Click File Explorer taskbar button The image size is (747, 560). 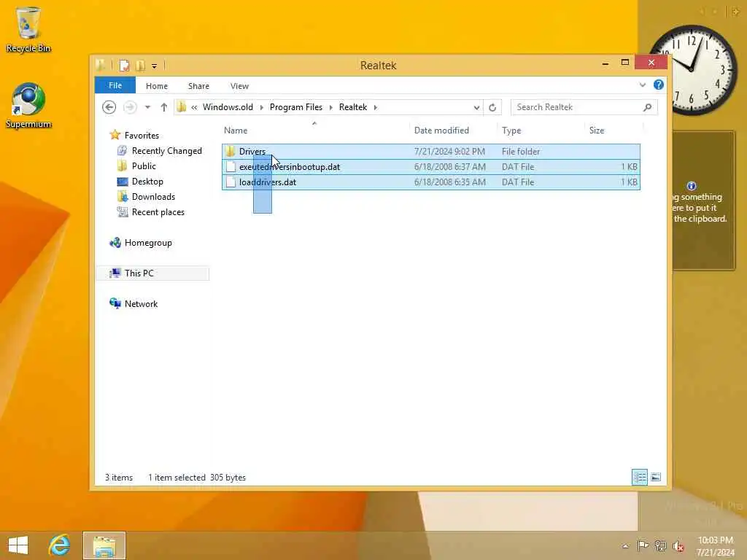click(x=104, y=545)
